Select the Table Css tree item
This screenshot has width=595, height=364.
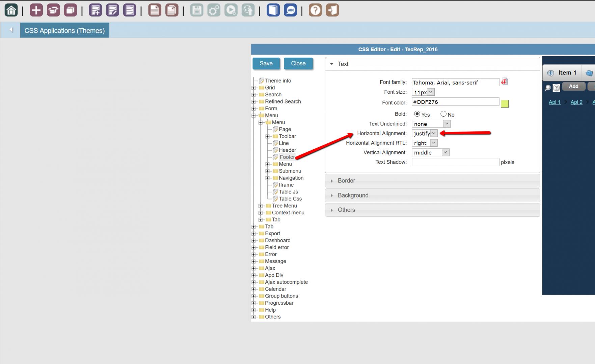290,199
